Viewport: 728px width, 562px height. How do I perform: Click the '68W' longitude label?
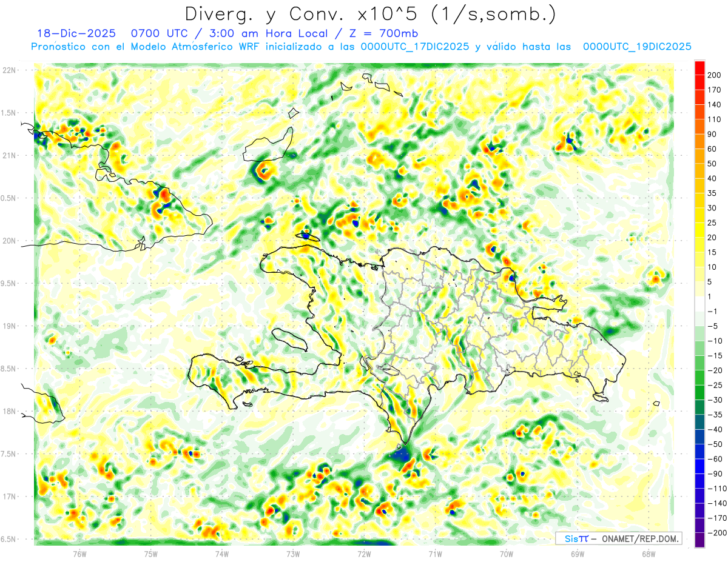pyautogui.click(x=649, y=554)
